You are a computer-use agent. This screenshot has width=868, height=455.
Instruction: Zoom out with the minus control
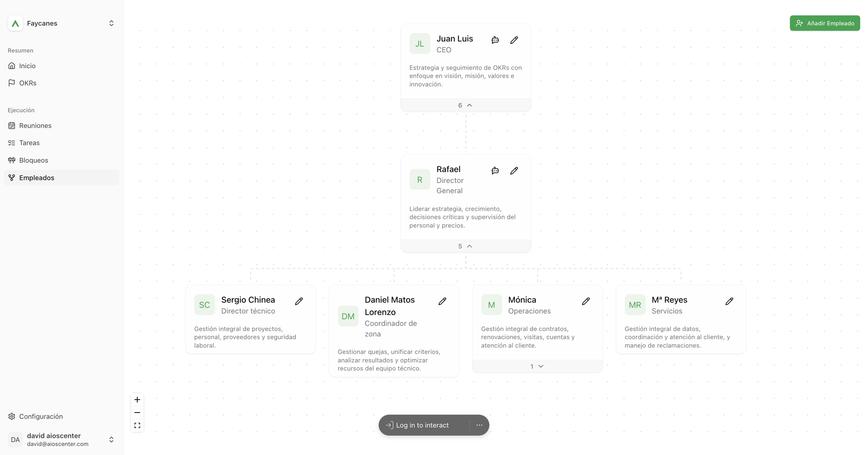[x=137, y=412]
